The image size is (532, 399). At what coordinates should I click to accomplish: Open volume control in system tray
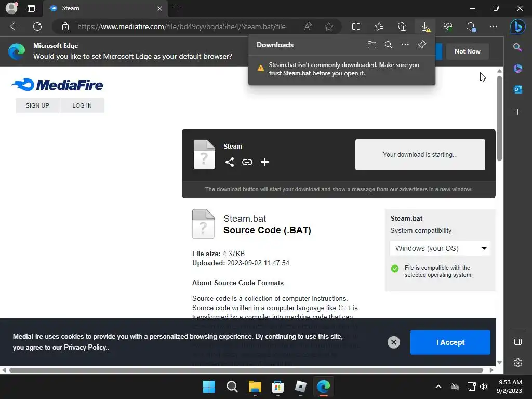(x=484, y=387)
